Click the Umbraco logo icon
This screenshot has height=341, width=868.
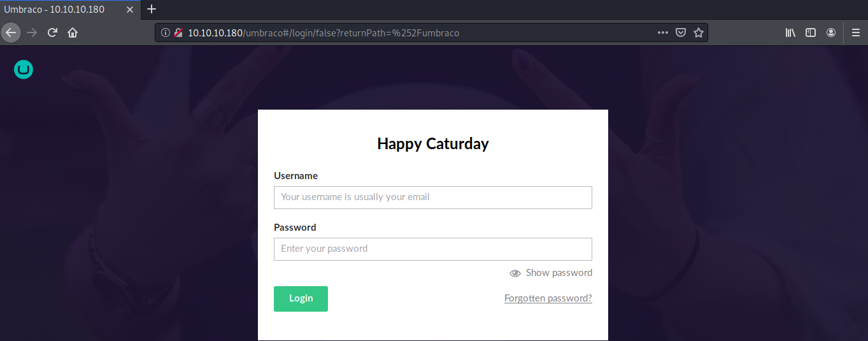[24, 70]
